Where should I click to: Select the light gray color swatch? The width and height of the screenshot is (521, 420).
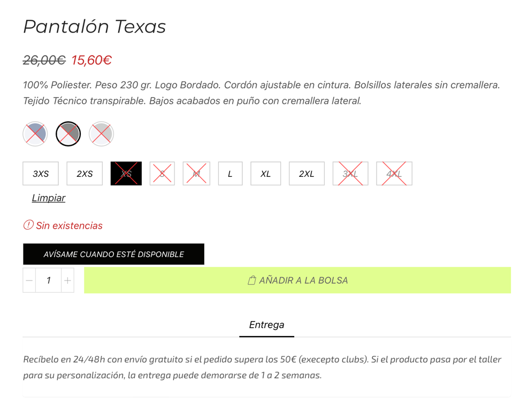click(x=101, y=134)
